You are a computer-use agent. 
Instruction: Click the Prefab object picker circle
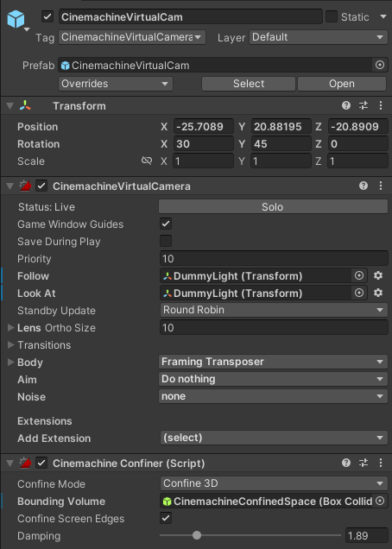(380, 65)
